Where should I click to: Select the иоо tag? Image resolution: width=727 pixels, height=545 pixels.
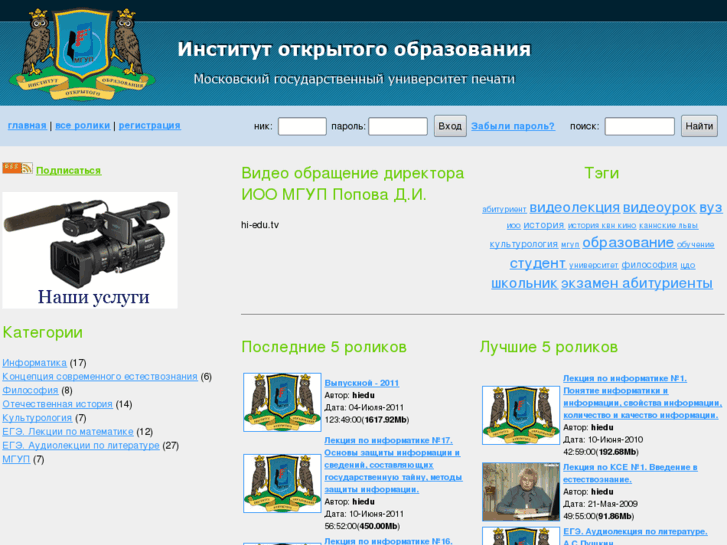513,225
